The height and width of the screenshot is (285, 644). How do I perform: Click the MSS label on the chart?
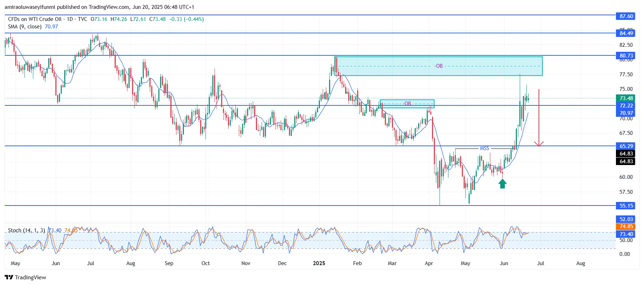tap(484, 148)
